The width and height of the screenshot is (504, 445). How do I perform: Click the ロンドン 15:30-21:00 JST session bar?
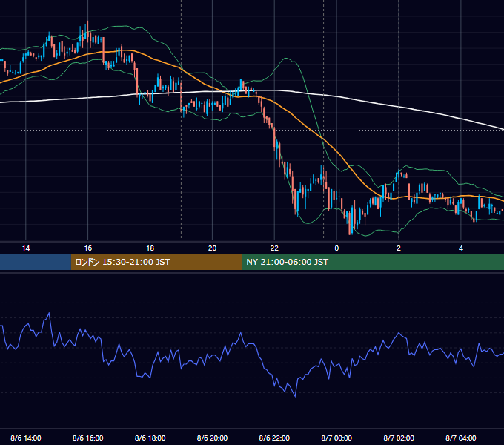[x=156, y=262]
